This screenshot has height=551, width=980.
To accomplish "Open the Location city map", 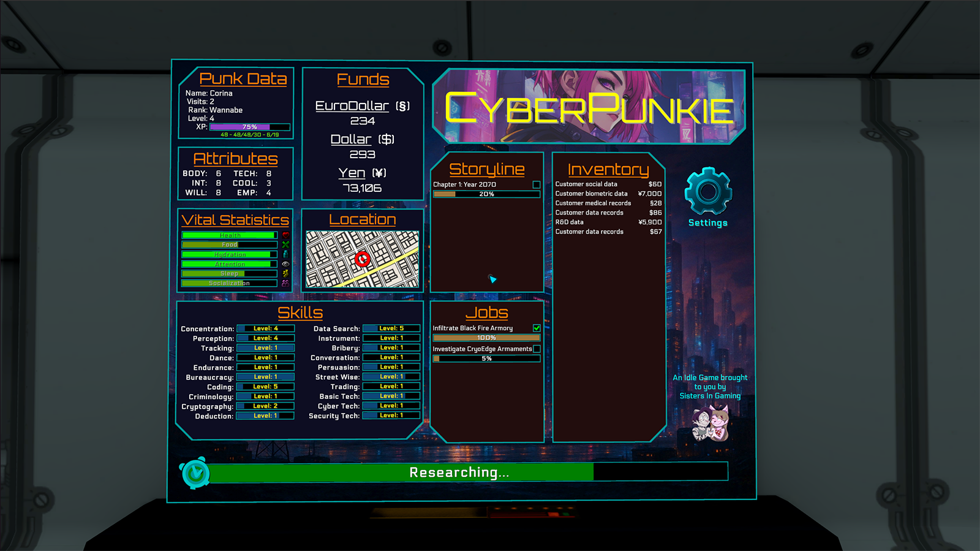I will [x=363, y=259].
